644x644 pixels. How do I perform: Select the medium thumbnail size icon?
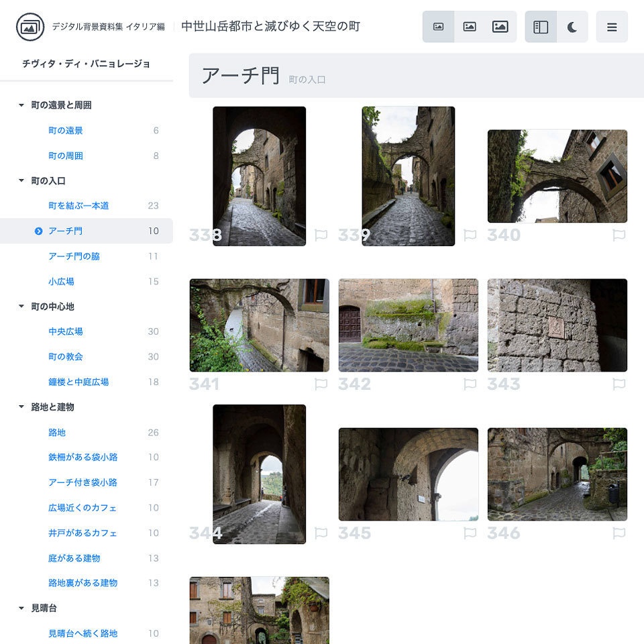point(470,25)
